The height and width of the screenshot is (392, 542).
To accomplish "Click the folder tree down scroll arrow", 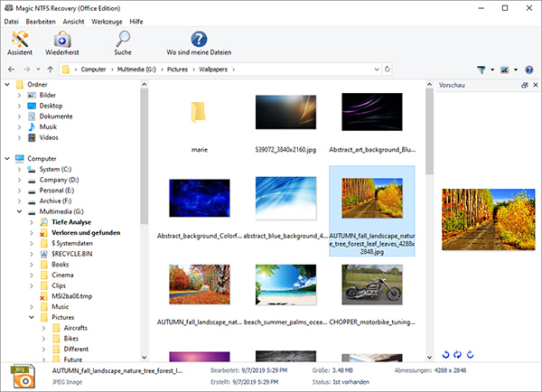I will point(145,358).
